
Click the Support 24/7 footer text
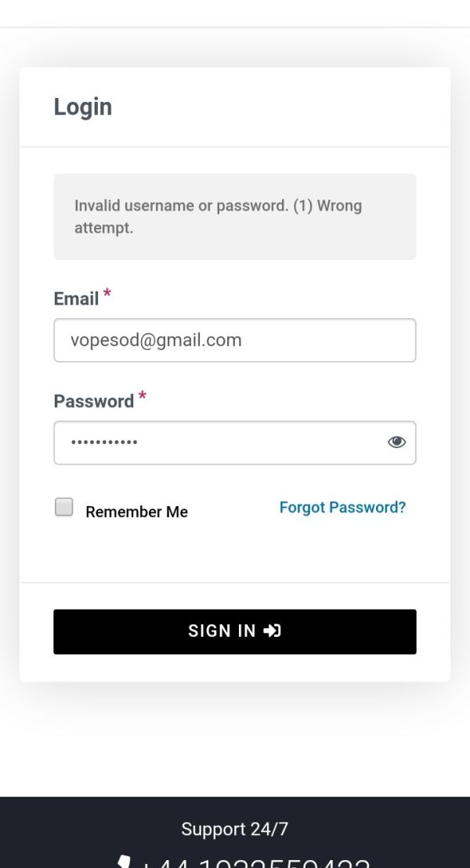[x=235, y=829]
